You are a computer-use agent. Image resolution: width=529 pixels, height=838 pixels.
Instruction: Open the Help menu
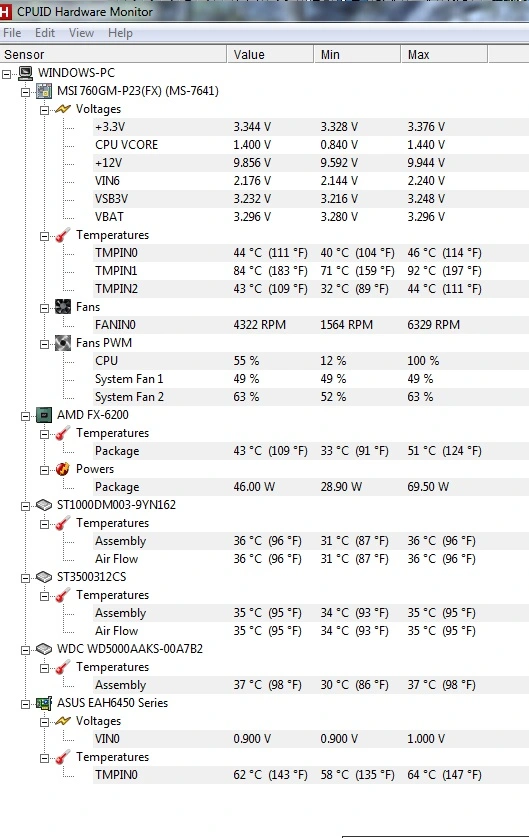tap(120, 33)
